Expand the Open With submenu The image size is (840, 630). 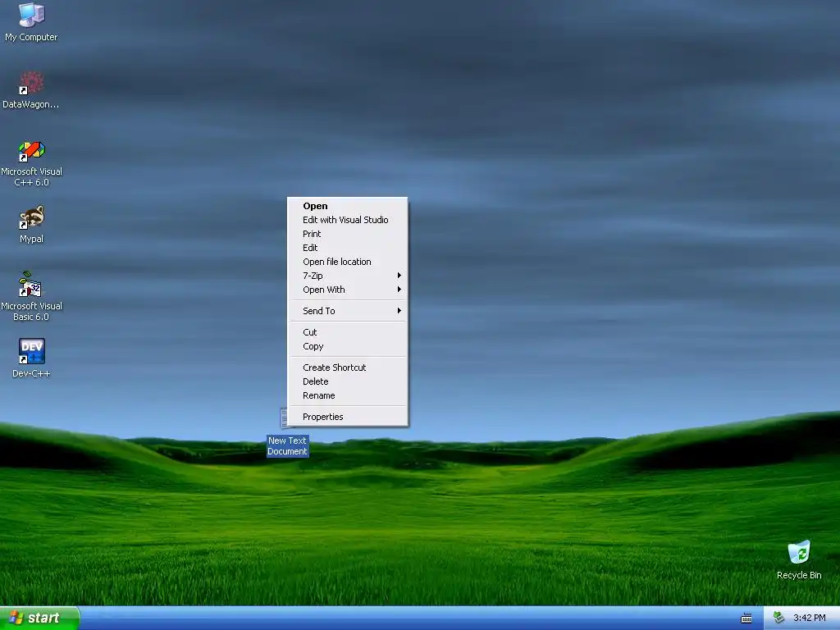click(348, 290)
